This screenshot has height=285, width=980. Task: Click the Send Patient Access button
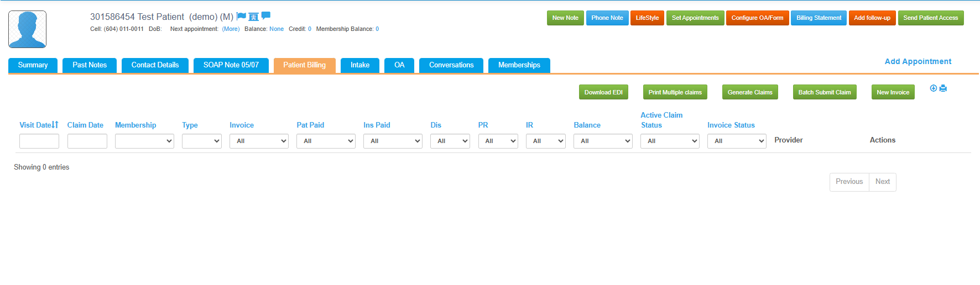pos(931,18)
